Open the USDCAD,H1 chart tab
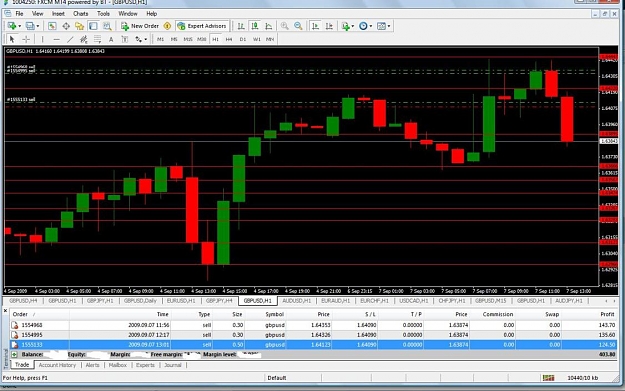 pos(414,301)
